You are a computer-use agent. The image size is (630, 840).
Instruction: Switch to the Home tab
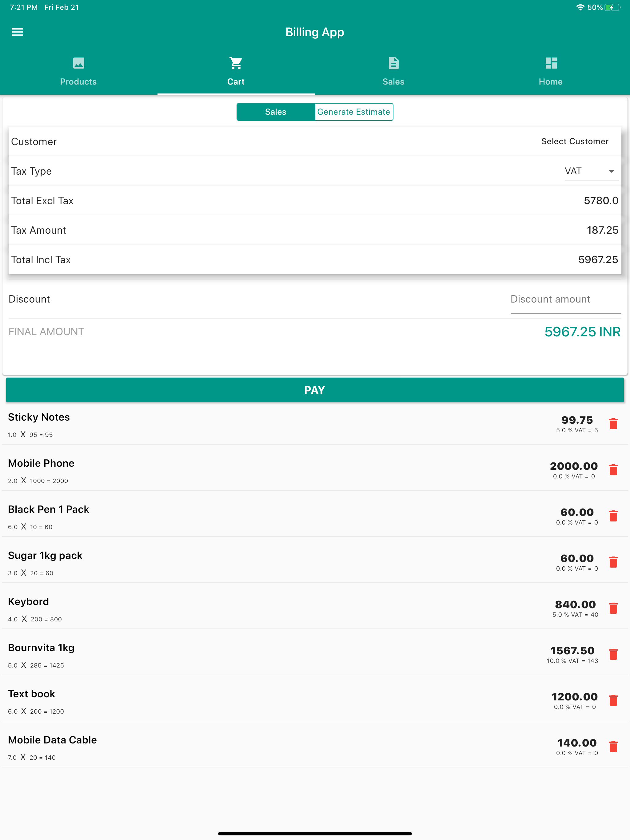[551, 71]
